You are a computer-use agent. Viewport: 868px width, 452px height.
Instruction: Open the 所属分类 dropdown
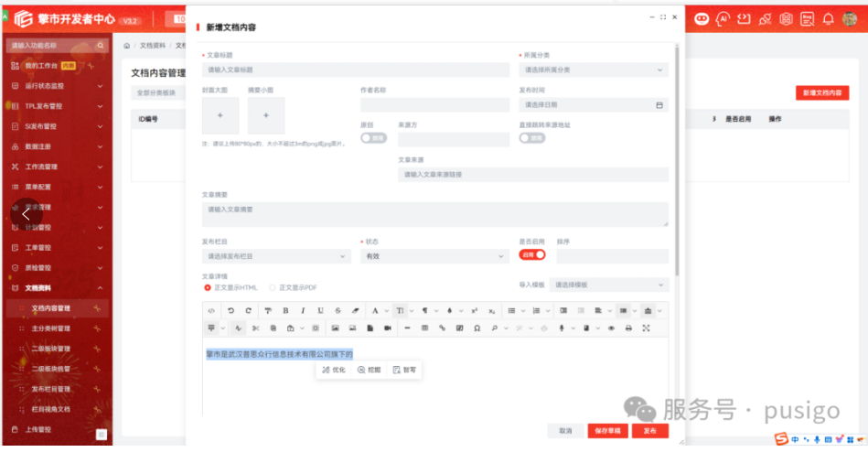(594, 70)
